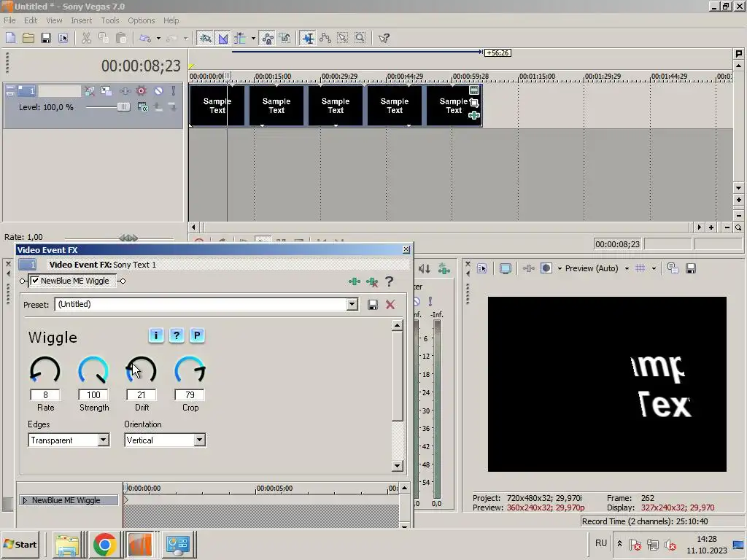Open the Insert menu
This screenshot has height=560, width=747.
82,20
